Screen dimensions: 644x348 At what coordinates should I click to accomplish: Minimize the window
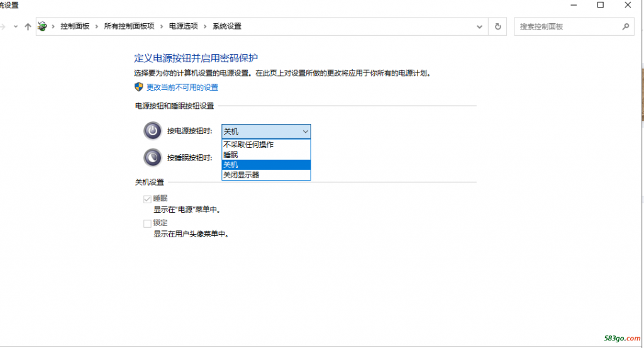pyautogui.click(x=574, y=5)
